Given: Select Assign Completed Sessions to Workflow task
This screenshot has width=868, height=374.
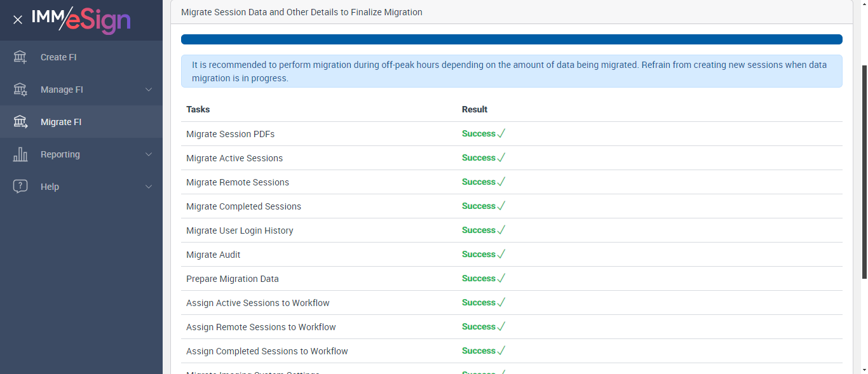Looking at the screenshot, I should click(x=267, y=351).
